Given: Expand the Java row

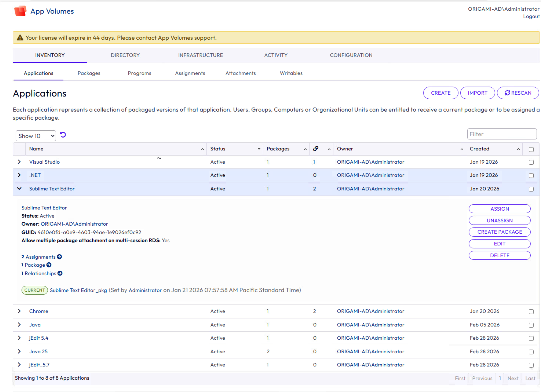Looking at the screenshot, I should [19, 325].
